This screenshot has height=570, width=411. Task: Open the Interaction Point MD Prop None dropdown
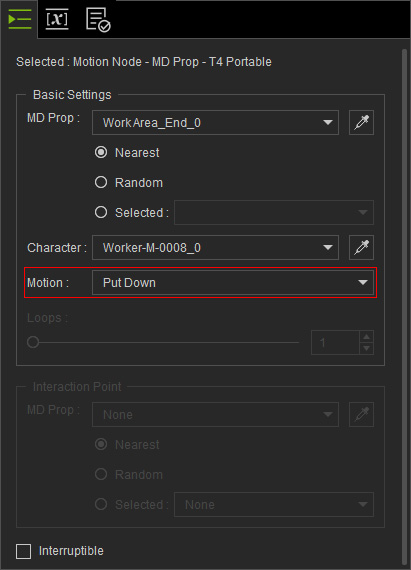(x=215, y=414)
